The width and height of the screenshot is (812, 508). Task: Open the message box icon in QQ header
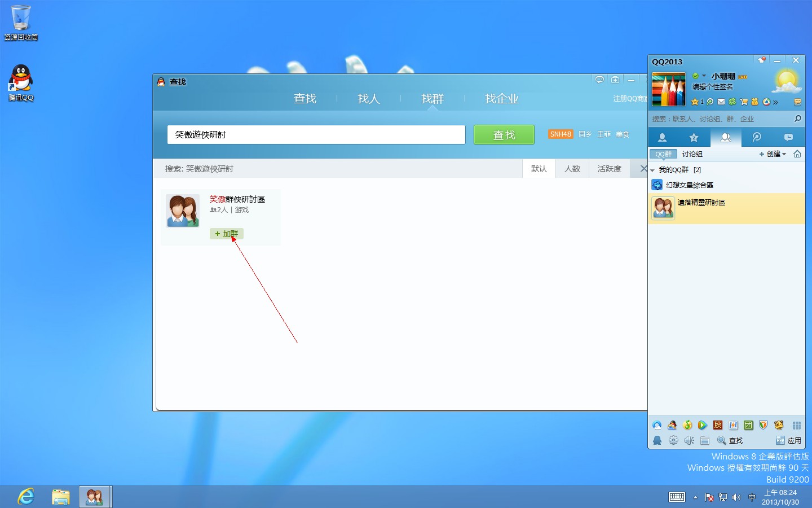coord(797,102)
